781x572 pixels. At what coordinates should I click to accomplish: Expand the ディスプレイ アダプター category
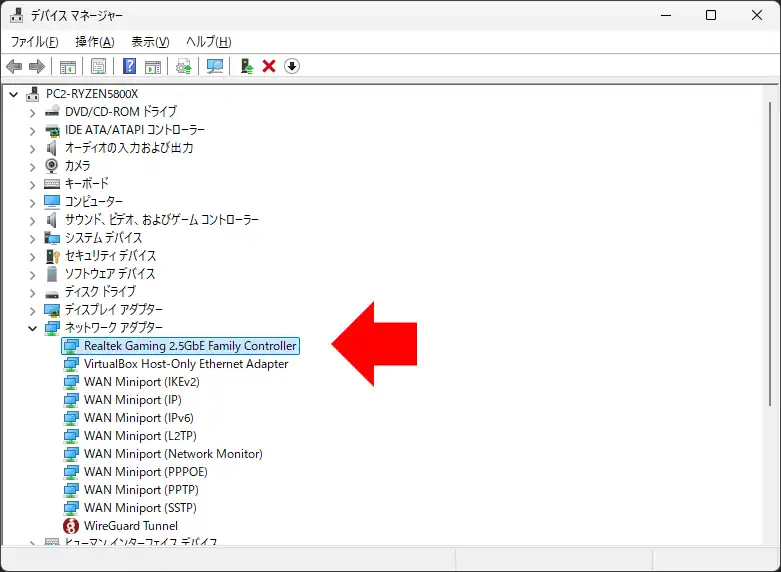coord(32,310)
